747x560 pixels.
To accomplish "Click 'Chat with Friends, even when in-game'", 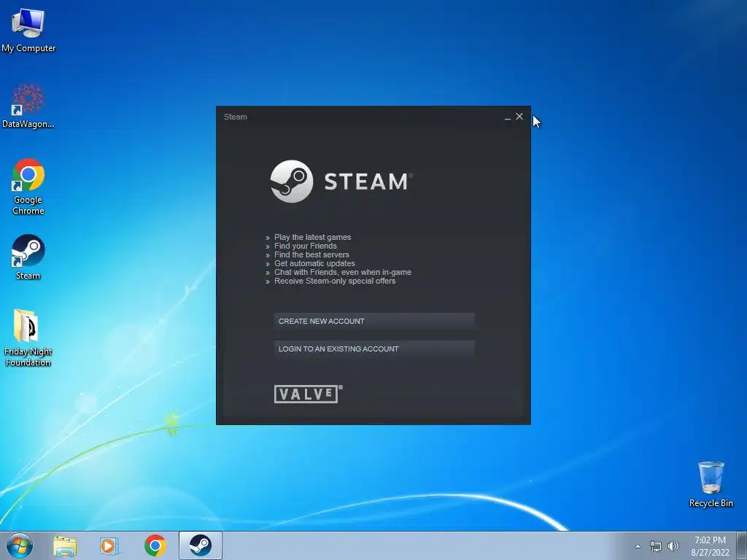I will coord(343,273).
